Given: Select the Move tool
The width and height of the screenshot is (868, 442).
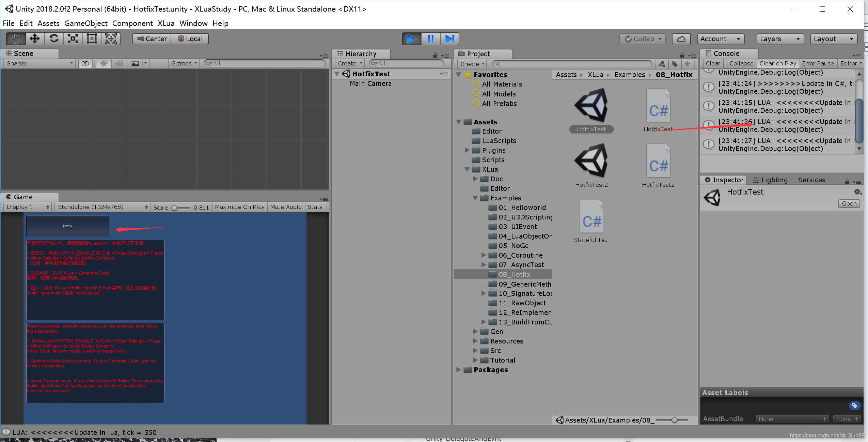Looking at the screenshot, I should click(35, 39).
